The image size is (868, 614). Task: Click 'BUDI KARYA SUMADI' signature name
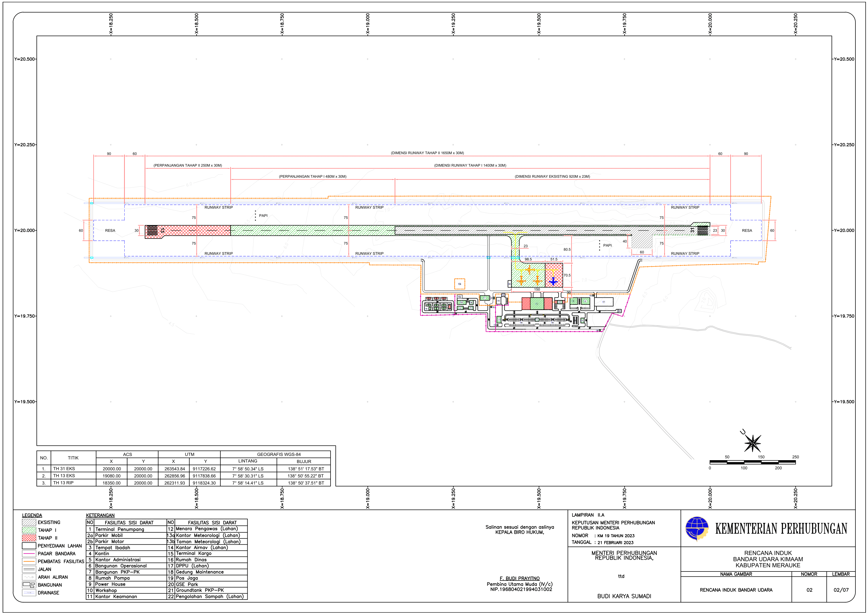point(624,596)
